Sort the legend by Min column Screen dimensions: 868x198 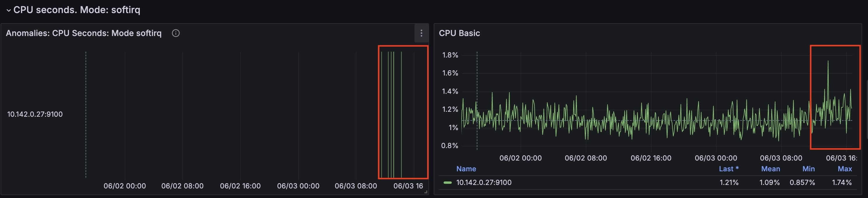[x=808, y=169]
